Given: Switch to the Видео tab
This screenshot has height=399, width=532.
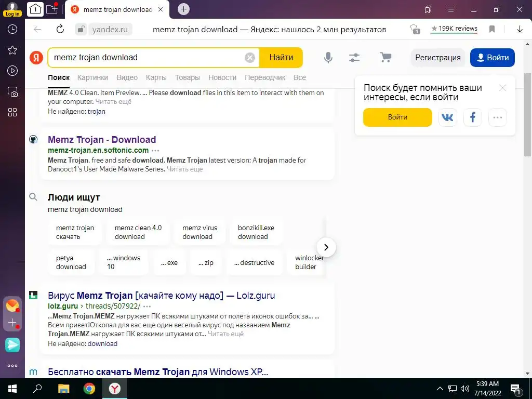Looking at the screenshot, I should coord(127,77).
